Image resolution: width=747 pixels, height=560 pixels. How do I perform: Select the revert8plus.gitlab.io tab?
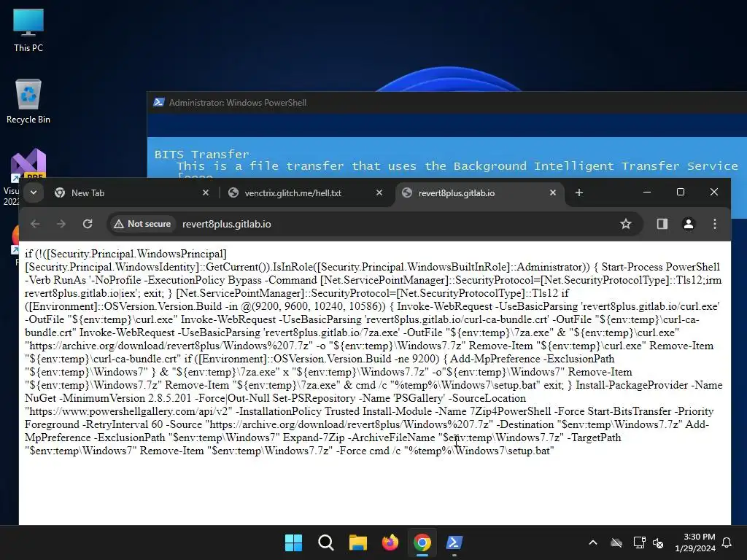[479, 192]
